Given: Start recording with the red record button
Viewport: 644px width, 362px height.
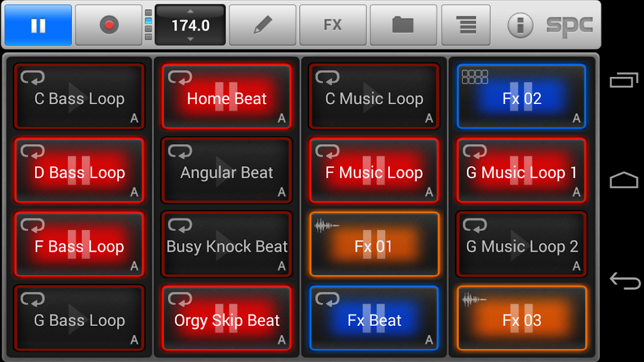Looking at the screenshot, I should pyautogui.click(x=109, y=25).
